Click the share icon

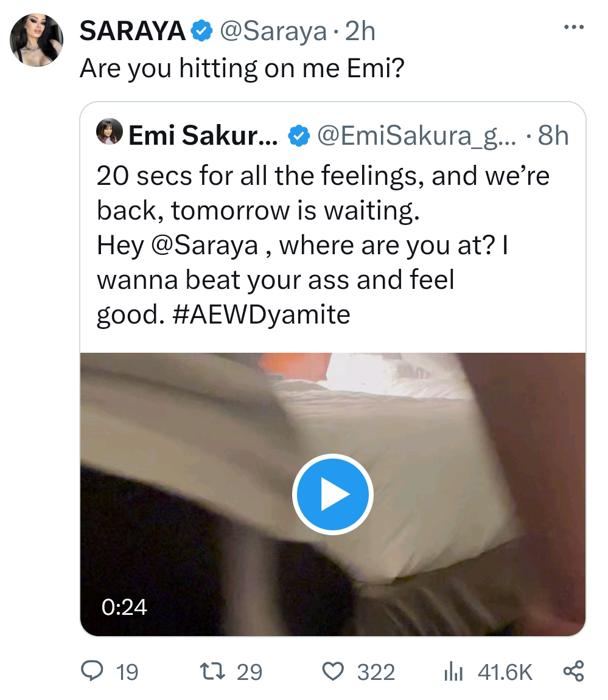tap(573, 671)
